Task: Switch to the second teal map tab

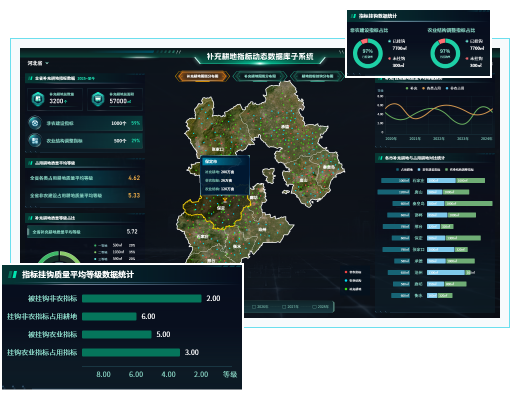Action: point(260,76)
